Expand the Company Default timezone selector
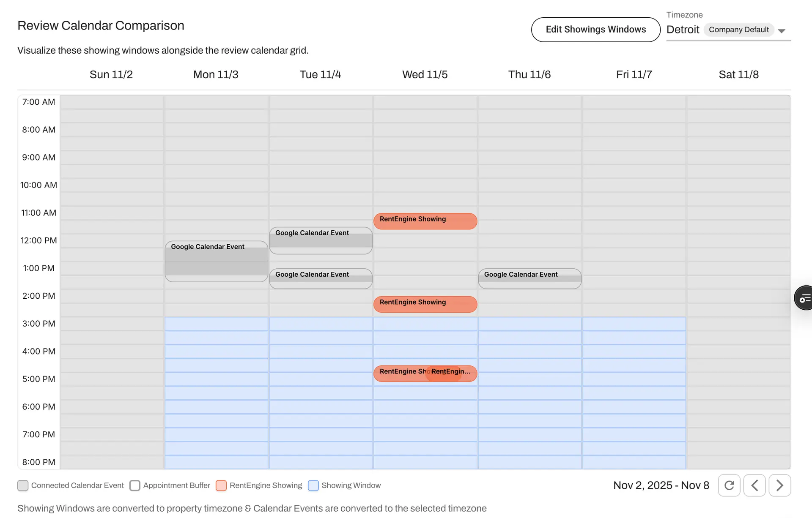This screenshot has height=518, width=812. coord(739,30)
